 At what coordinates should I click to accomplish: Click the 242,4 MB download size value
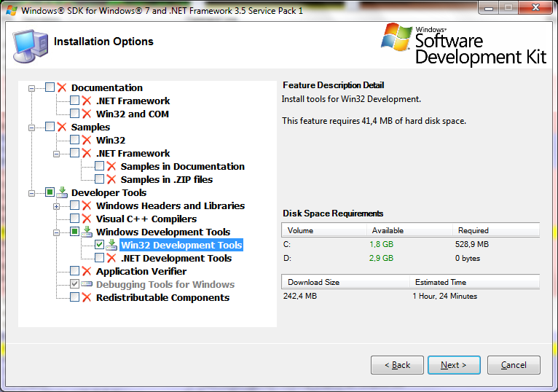click(x=300, y=296)
